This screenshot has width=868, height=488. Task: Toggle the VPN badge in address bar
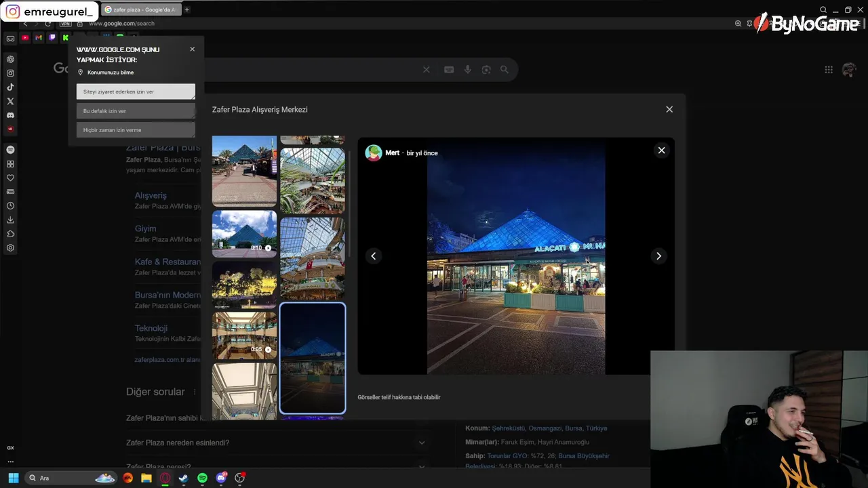[65, 24]
